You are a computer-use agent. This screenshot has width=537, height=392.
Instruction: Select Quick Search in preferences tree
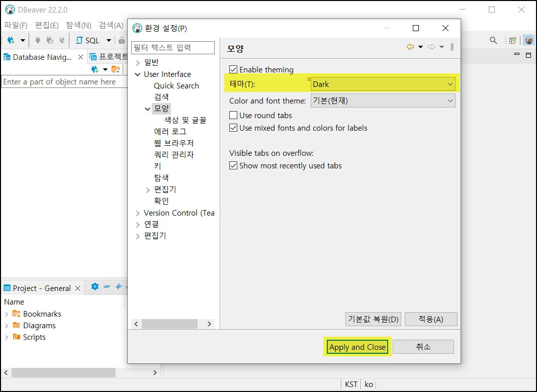point(176,85)
